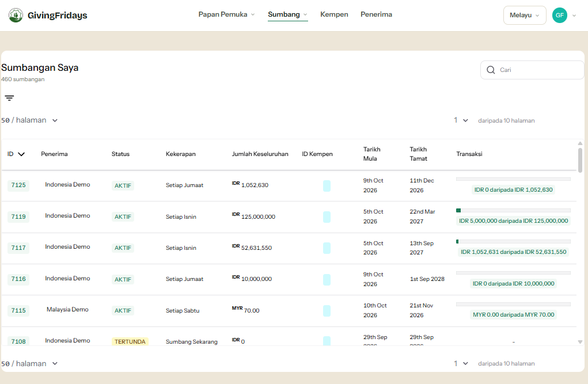Click progress bar for IDR 52,631,550 donation
The width and height of the screenshot is (588, 384).
513,241
